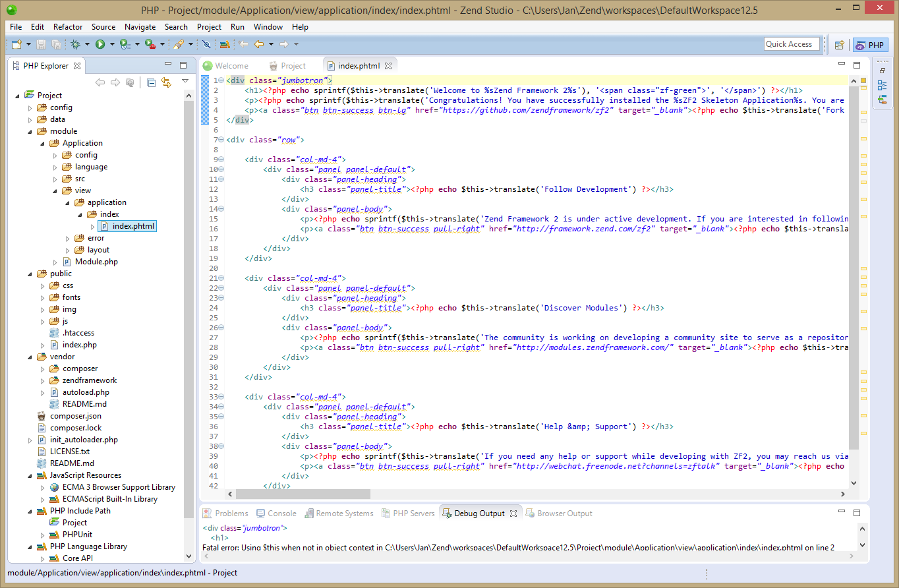Open PHP Explorer View Menu triangle
The height and width of the screenshot is (588, 899).
tap(185, 82)
